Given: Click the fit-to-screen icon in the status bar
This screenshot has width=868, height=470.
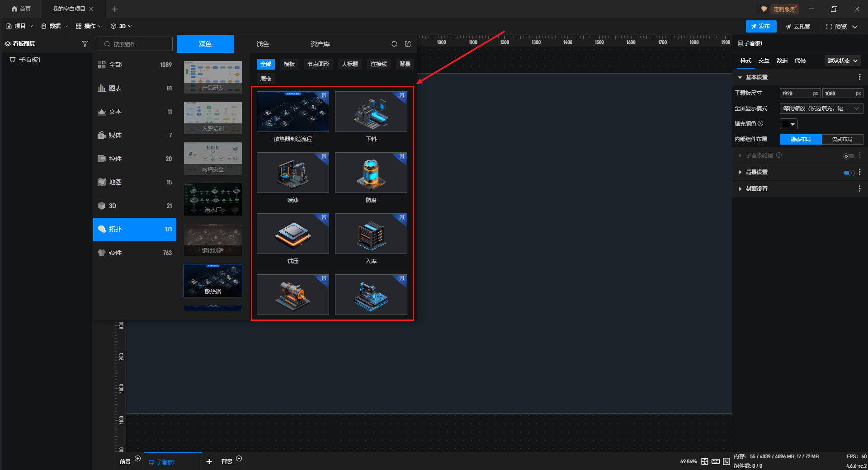Looking at the screenshot, I should coord(705,461).
